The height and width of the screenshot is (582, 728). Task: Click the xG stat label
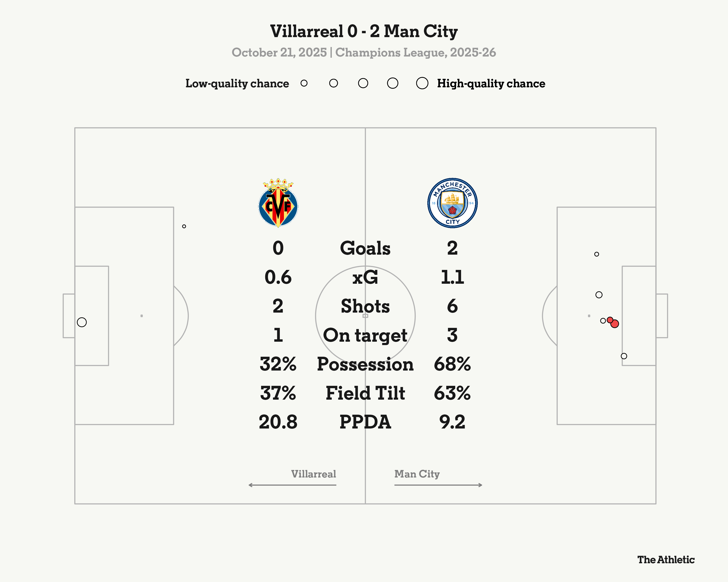(x=365, y=277)
